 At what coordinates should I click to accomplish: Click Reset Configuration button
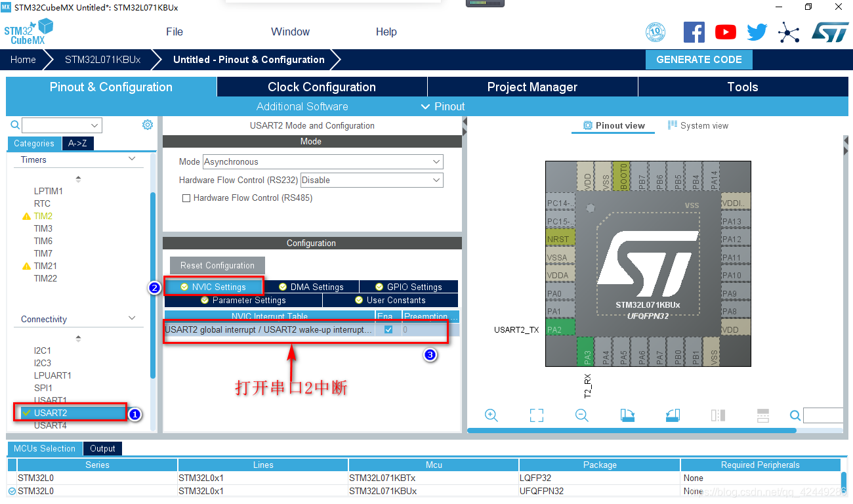pyautogui.click(x=217, y=265)
